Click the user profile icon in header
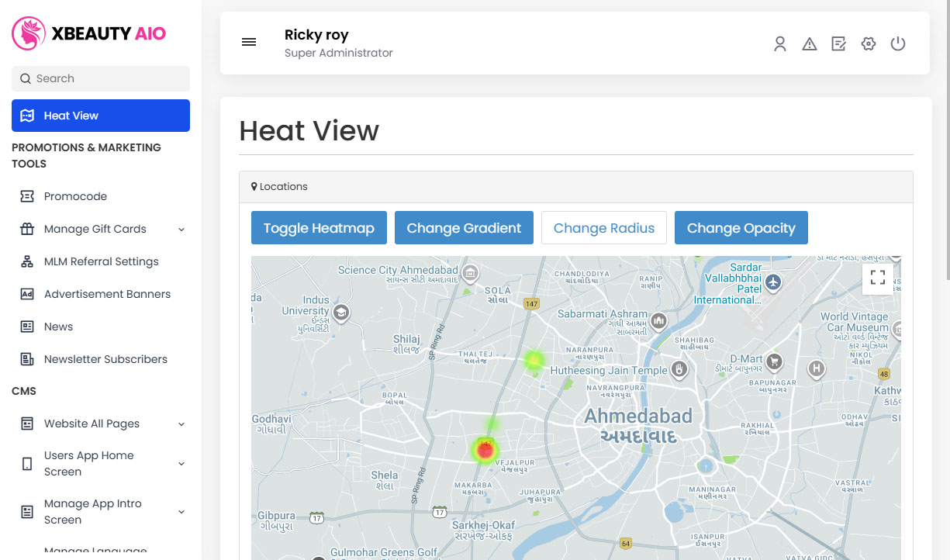Screen dimensions: 950x560 [x=779, y=44]
